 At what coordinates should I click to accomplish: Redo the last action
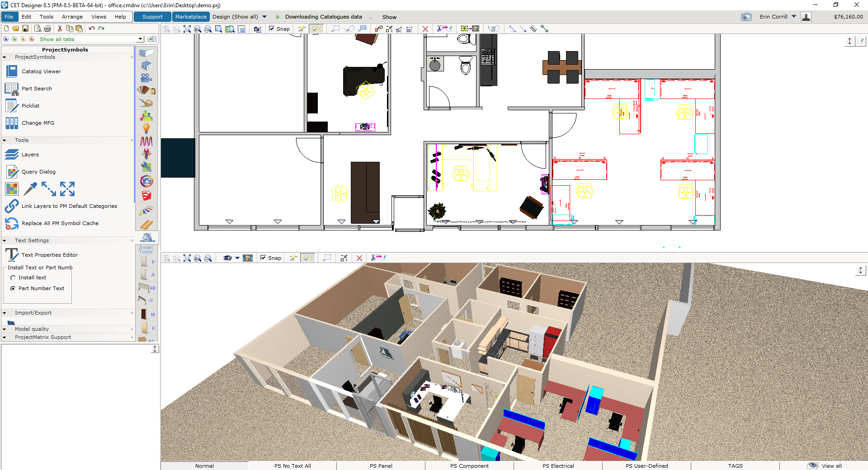tap(101, 28)
